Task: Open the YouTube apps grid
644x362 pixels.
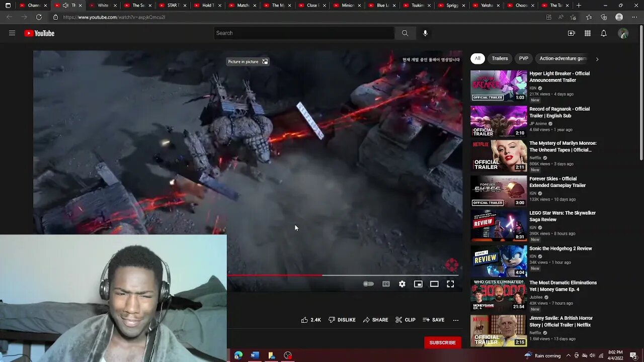Action: (588, 33)
